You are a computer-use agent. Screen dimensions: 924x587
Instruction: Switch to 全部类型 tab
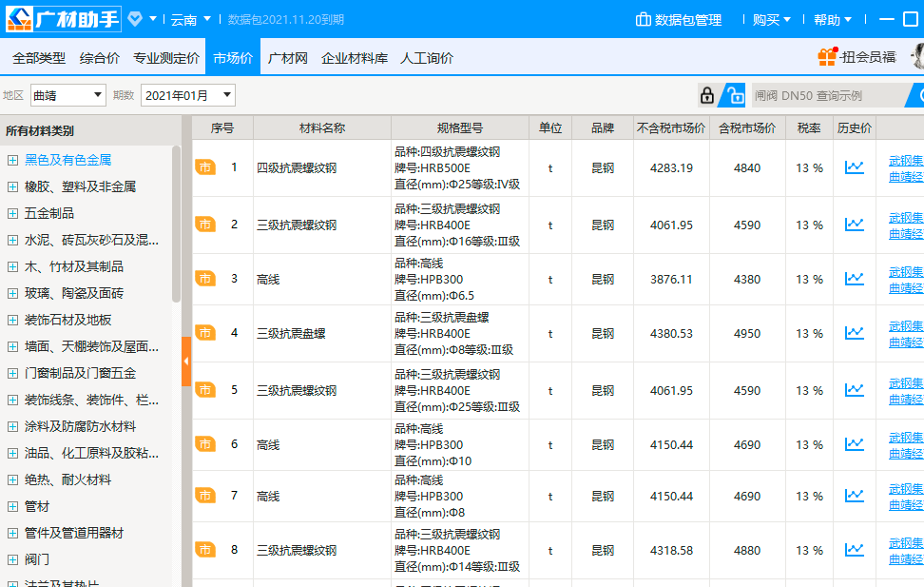[x=39, y=58]
